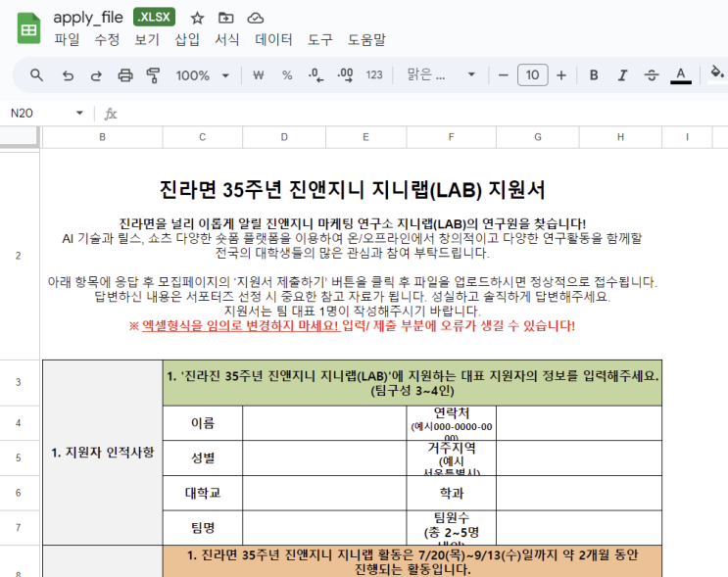Open the 서식 menu
Image resolution: width=728 pixels, height=577 pixels.
(x=226, y=39)
